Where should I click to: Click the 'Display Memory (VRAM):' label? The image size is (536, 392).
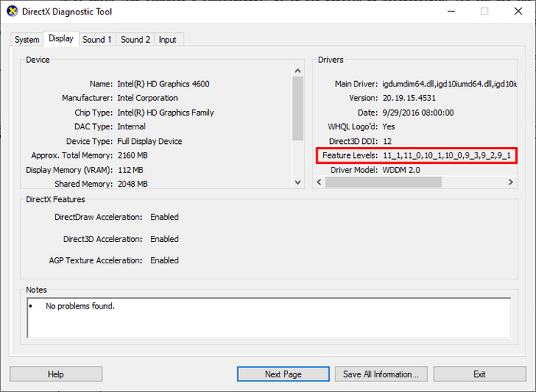(69, 170)
